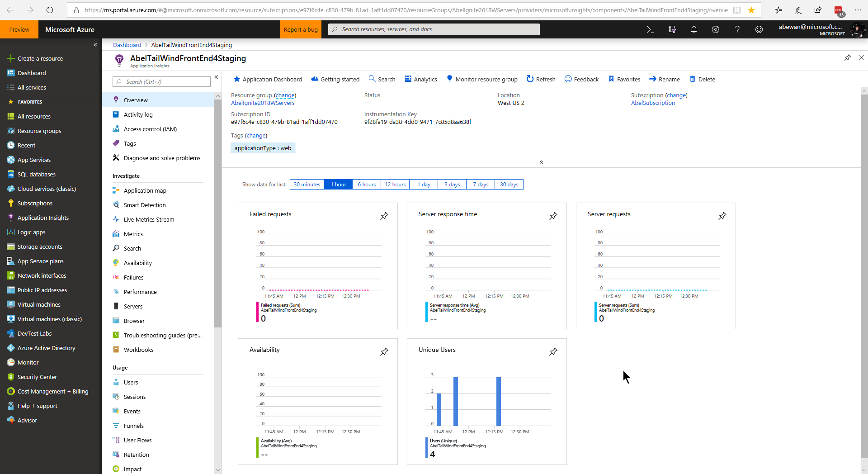Open the help question mark icon

tap(737, 29)
